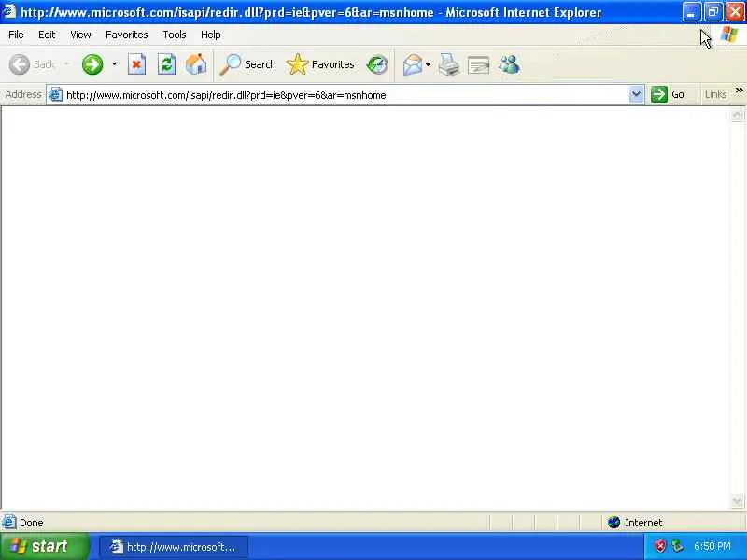Viewport: 747px width, 560px height.
Task: Go forward with the green arrow
Action: point(92,64)
